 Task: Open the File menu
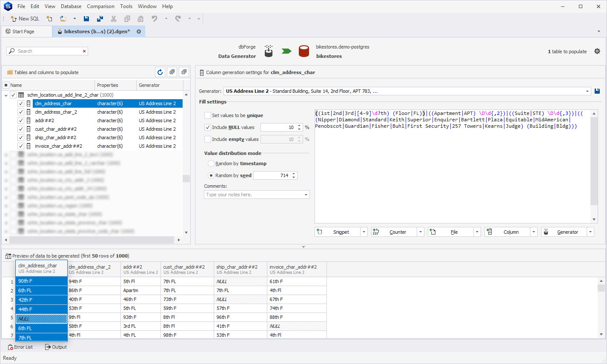point(21,6)
